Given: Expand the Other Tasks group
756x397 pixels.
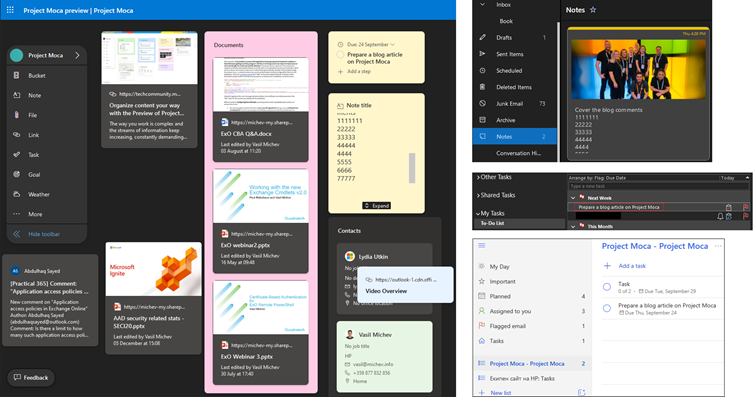Looking at the screenshot, I should (478, 178).
